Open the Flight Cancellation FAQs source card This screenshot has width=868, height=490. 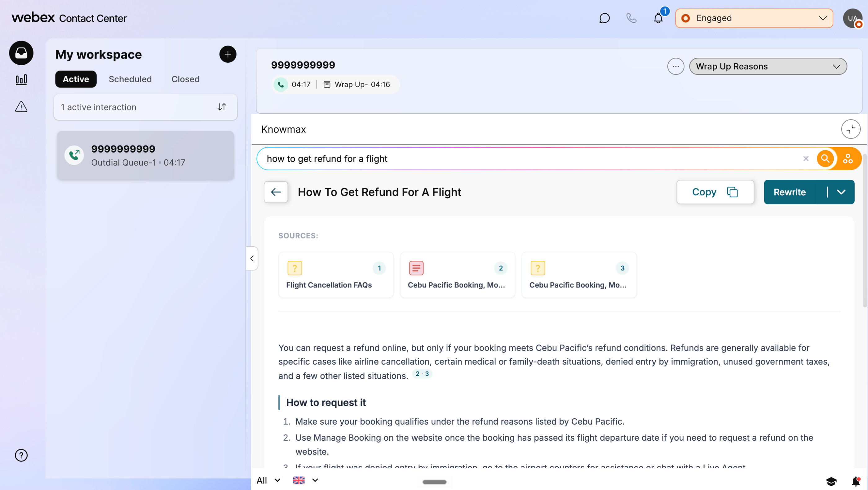(336, 275)
